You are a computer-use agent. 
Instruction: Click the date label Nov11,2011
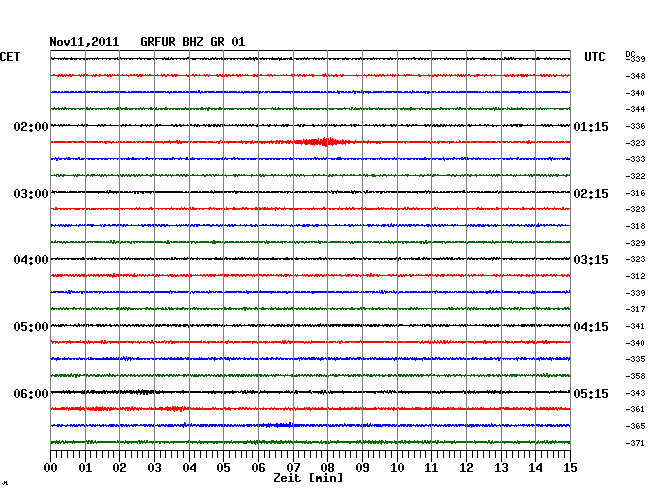click(x=84, y=42)
